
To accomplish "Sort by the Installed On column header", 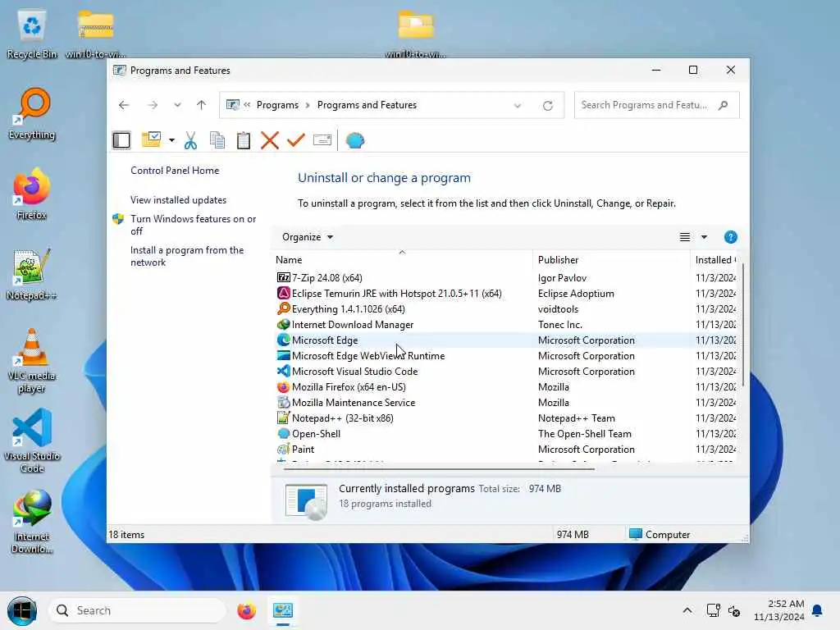I will pyautogui.click(x=714, y=259).
